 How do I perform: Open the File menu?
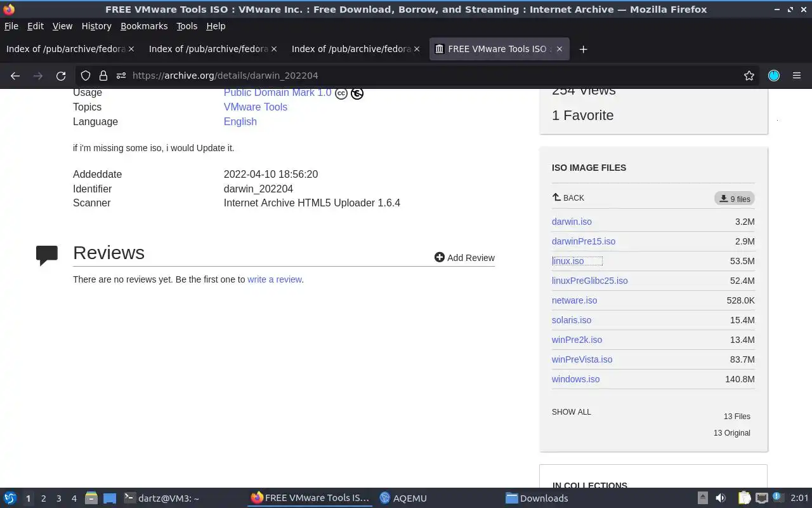tap(11, 26)
